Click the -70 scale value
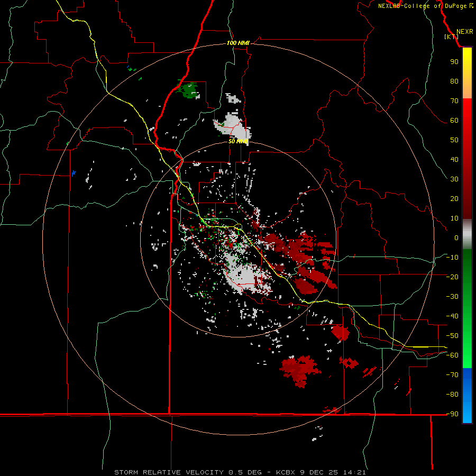Screen dimensions: 476x476 tap(452, 375)
